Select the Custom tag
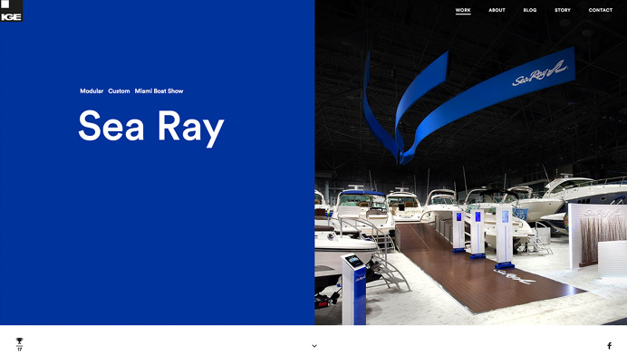The image size is (627, 364). (x=119, y=91)
